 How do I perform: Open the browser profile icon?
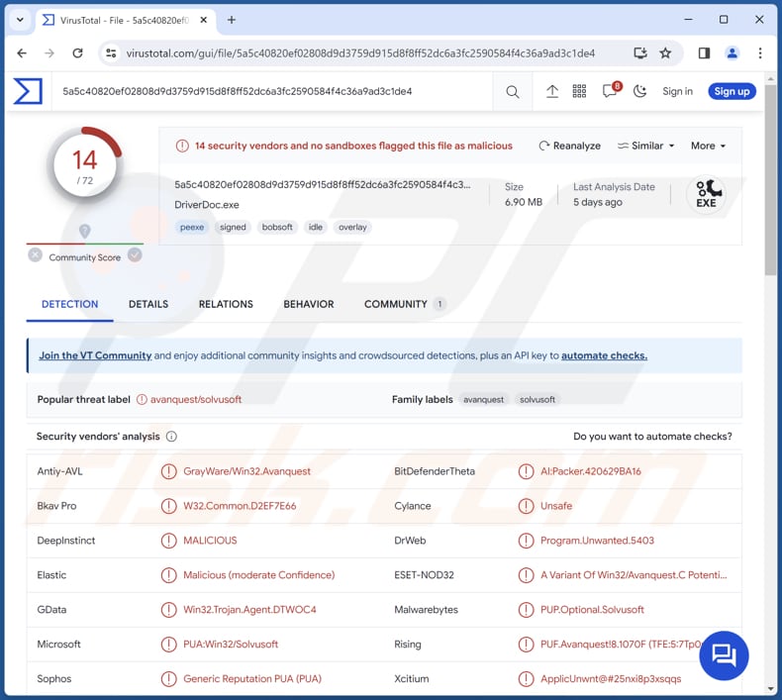click(x=732, y=52)
